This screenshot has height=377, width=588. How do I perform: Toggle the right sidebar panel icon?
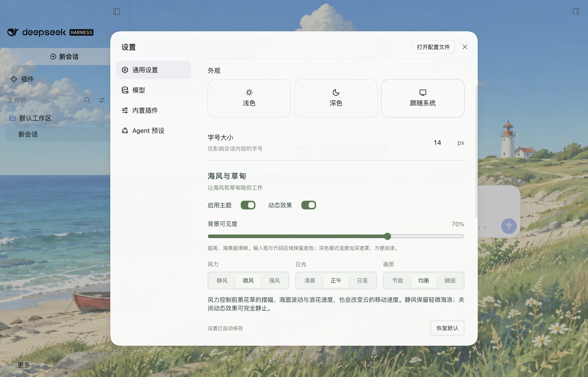(x=576, y=11)
